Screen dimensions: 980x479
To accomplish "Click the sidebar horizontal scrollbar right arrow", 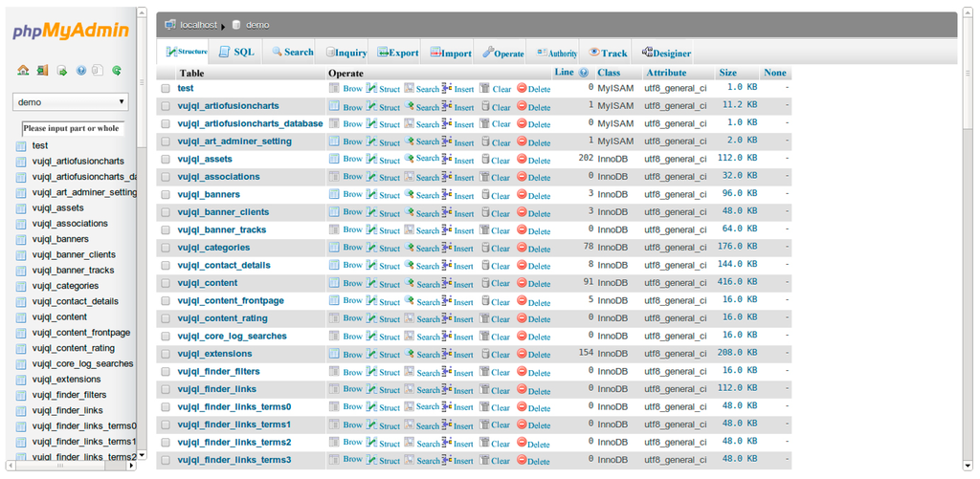I will click(x=132, y=466).
